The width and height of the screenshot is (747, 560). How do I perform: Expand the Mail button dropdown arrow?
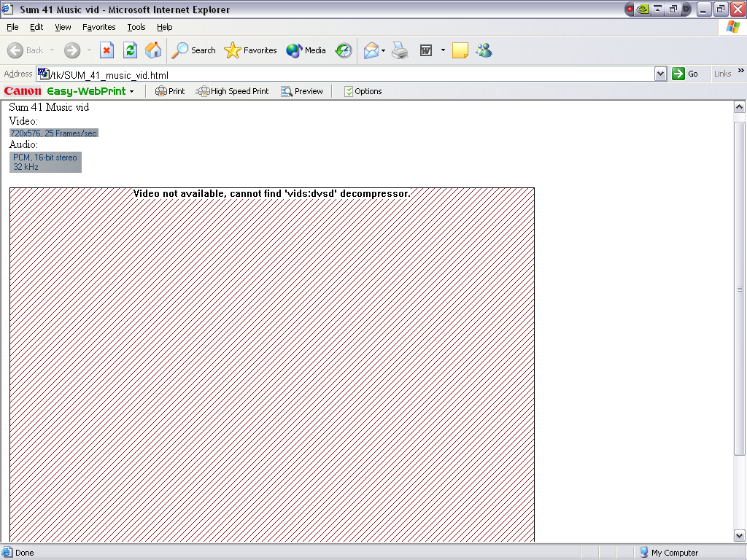pos(384,51)
